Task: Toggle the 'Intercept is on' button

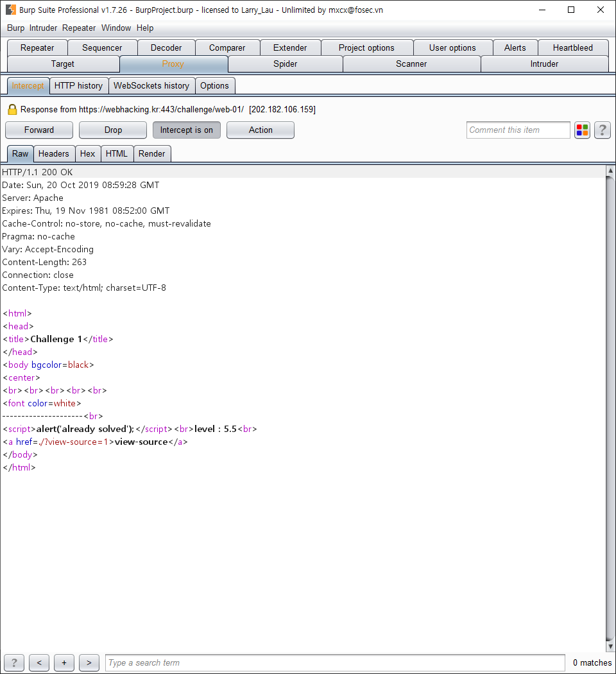Action: click(x=187, y=130)
